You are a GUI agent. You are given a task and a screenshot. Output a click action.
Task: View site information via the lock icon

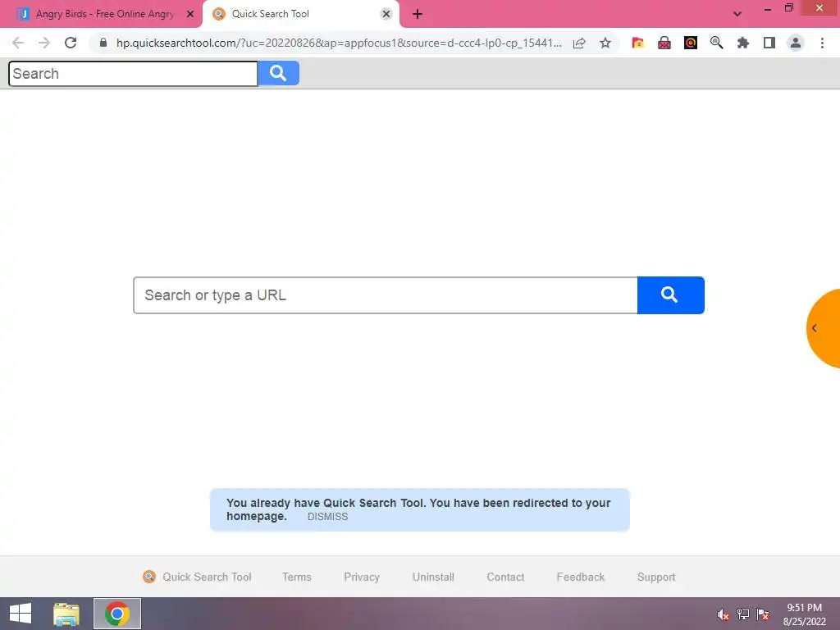point(104,43)
